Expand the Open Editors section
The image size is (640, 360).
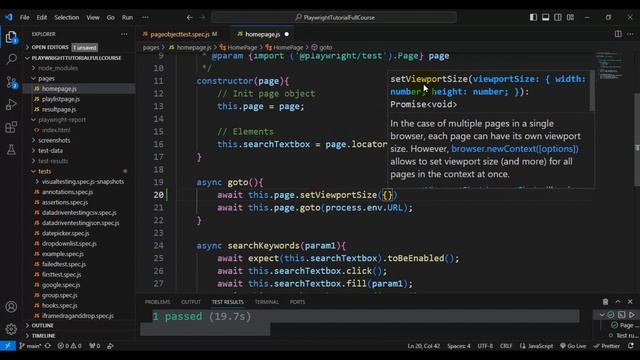coord(78,47)
